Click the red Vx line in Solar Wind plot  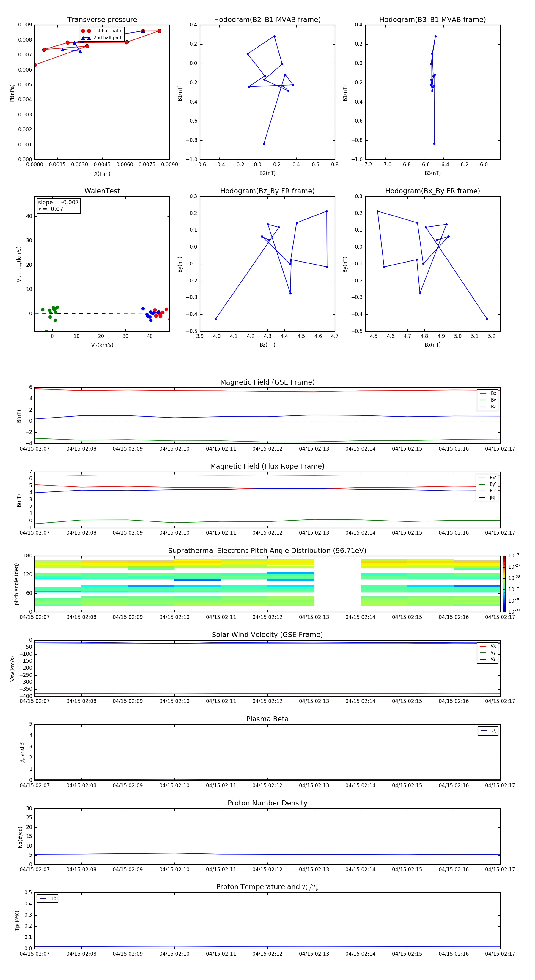(x=267, y=693)
